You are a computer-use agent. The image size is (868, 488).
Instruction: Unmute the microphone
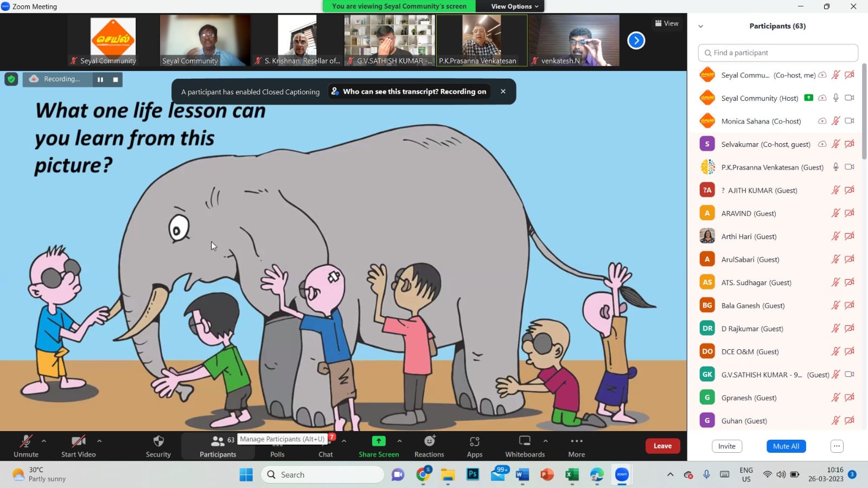pyautogui.click(x=25, y=441)
